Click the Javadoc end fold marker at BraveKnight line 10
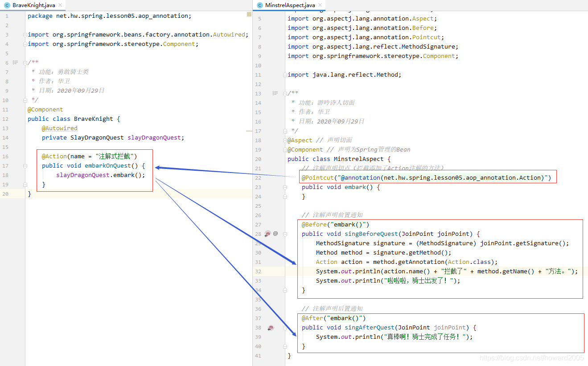Screen dimensions: 588x366 click(25, 100)
